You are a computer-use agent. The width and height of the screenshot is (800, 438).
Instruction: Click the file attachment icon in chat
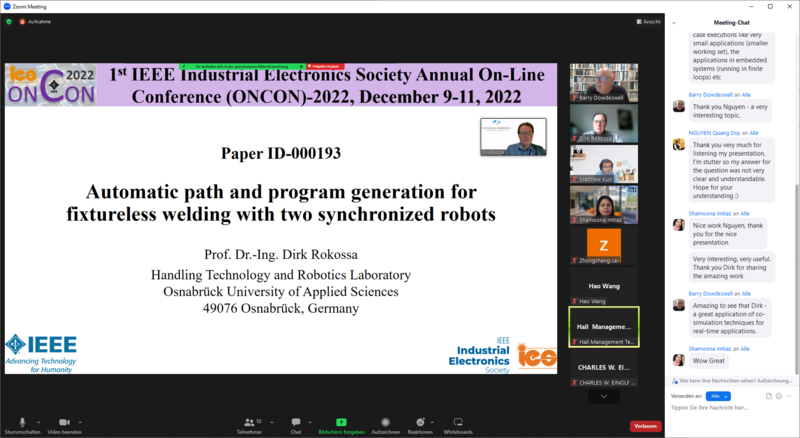pyautogui.click(x=769, y=396)
